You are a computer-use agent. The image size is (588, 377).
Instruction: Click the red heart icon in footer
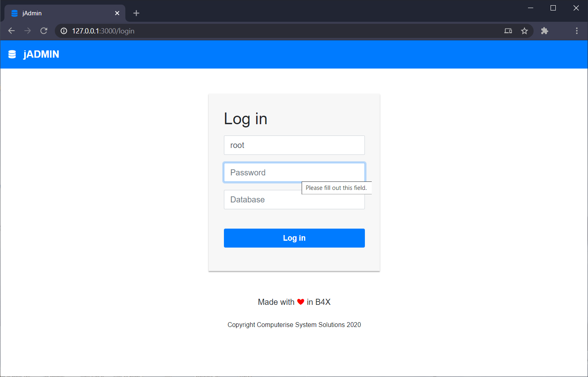click(x=300, y=302)
